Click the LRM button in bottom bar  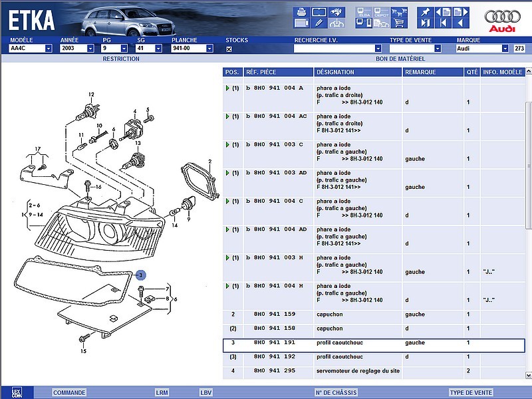coord(162,392)
